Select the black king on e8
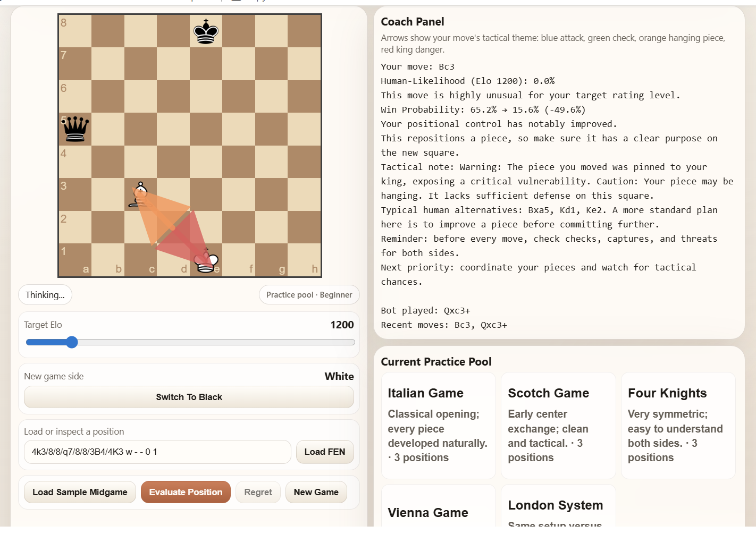Viewport: 756px width, 534px height. [x=206, y=31]
